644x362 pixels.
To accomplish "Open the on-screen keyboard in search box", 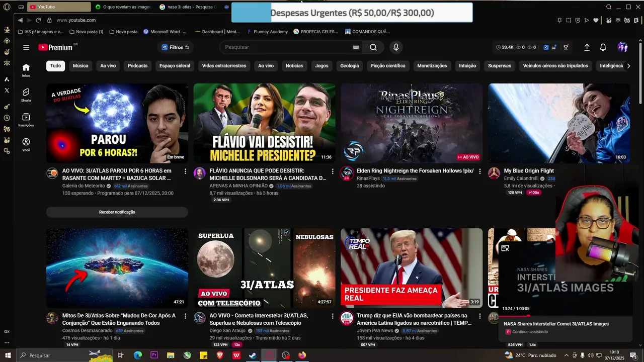I will (x=356, y=47).
